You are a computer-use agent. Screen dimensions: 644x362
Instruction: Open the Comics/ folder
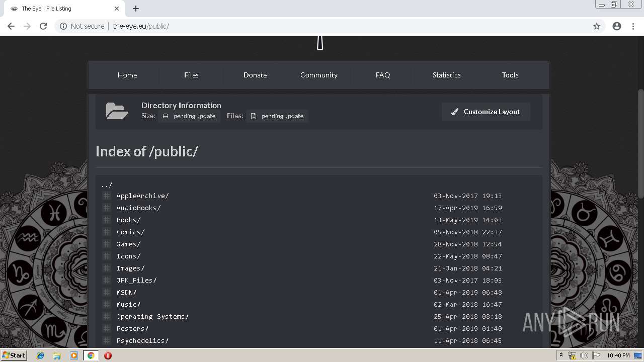point(130,232)
